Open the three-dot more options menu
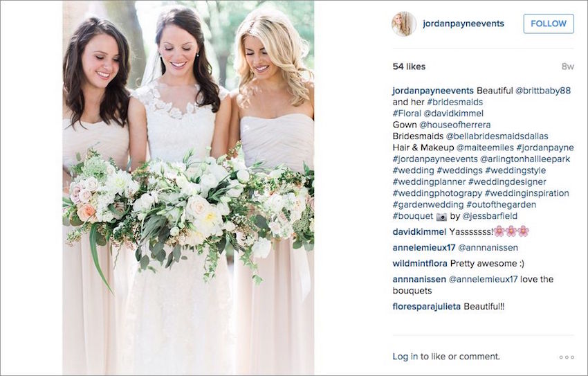Image resolution: width=588 pixels, height=376 pixels. pyautogui.click(x=567, y=357)
